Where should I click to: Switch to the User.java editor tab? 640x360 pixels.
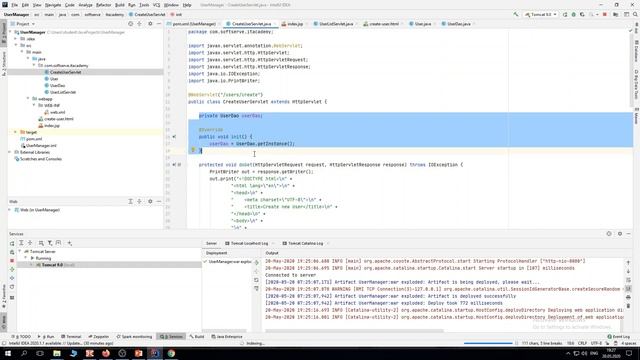pos(422,24)
